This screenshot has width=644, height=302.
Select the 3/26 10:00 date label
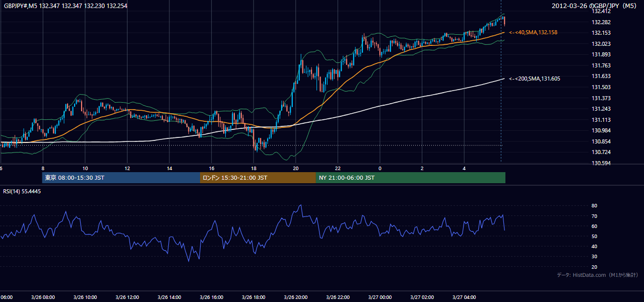coord(85,297)
